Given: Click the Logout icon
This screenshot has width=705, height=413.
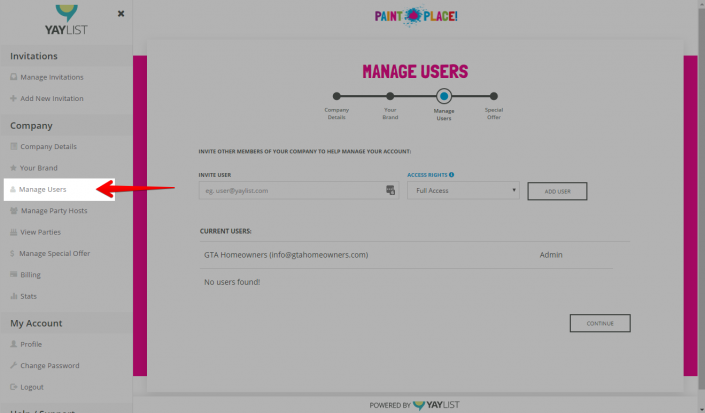Looking at the screenshot, I should tap(13, 386).
